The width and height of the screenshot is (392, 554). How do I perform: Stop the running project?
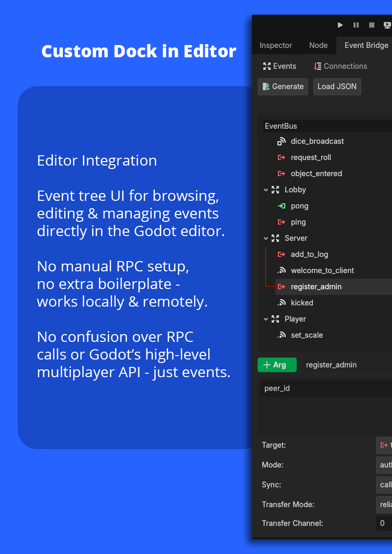click(x=371, y=25)
